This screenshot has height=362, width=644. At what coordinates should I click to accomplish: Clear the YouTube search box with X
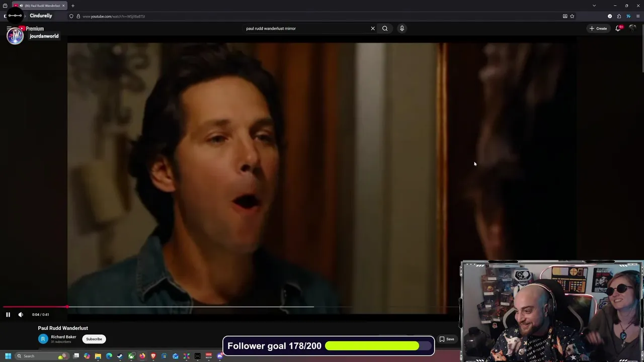point(373,29)
